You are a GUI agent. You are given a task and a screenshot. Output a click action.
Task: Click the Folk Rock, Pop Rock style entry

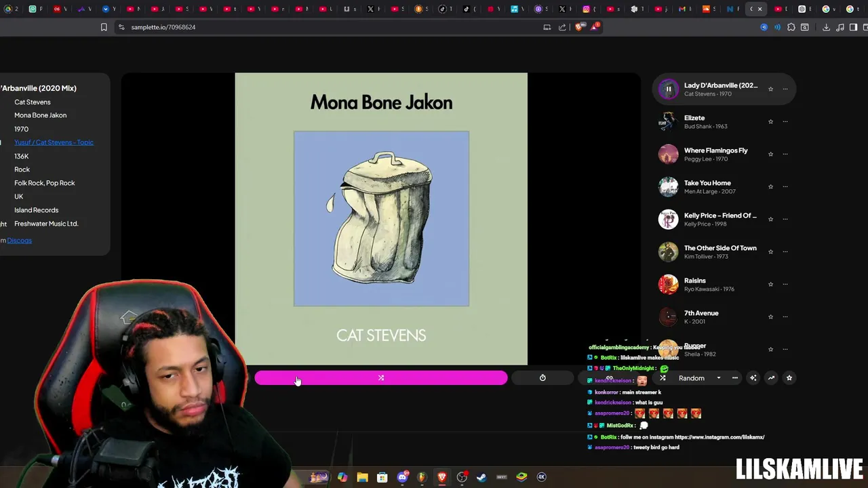44,183
